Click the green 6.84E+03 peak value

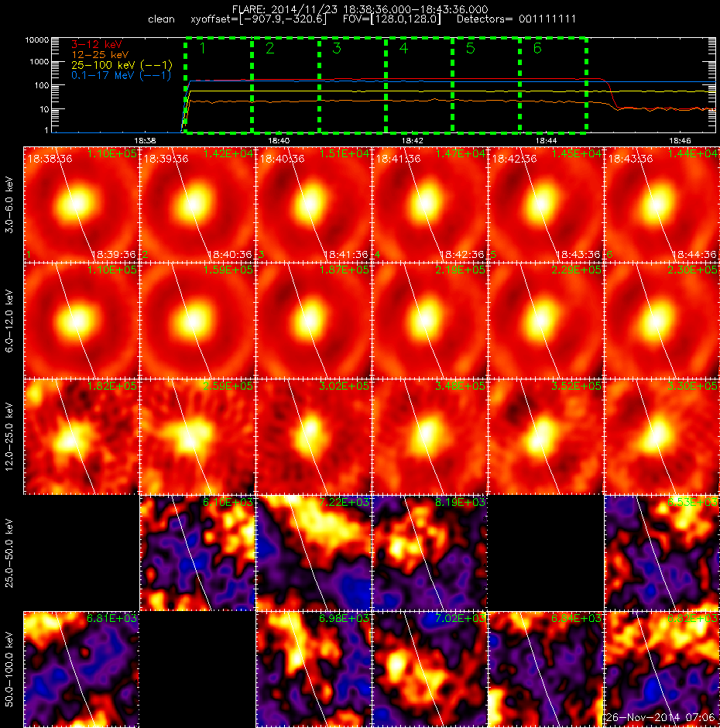pos(576,618)
